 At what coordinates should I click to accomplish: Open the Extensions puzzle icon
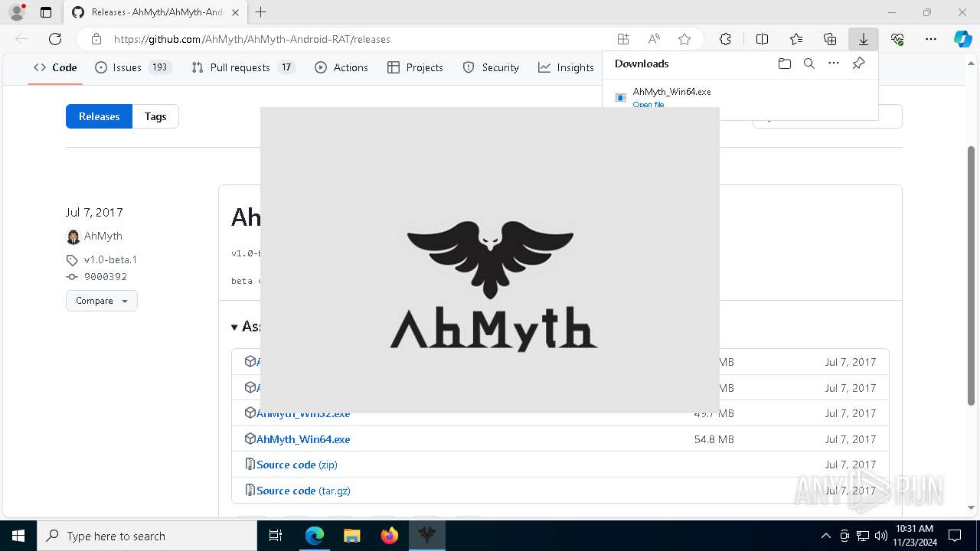click(725, 39)
